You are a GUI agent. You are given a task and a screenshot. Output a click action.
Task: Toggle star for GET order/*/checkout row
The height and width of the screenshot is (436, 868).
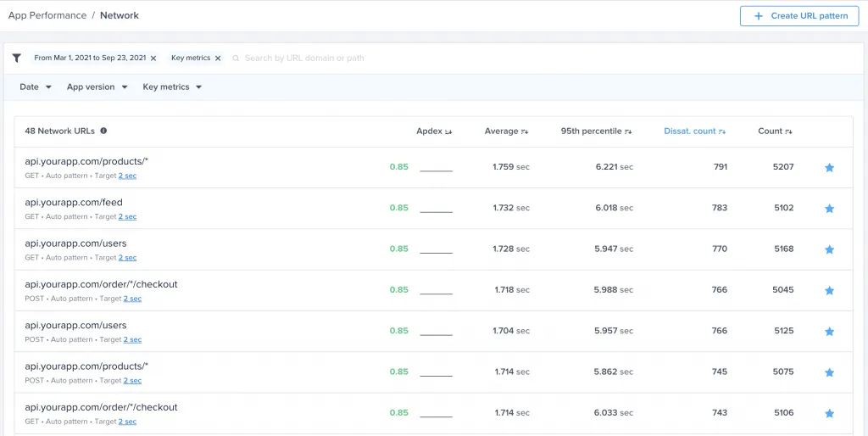click(x=829, y=413)
